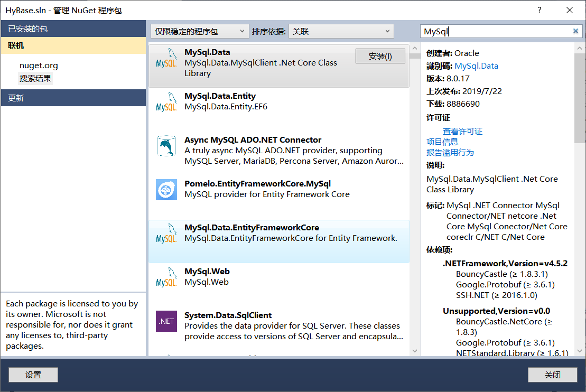Viewport: 586px width, 392px height.
Task: Click the MySql.Data.Entity package logo
Action: tap(166, 102)
